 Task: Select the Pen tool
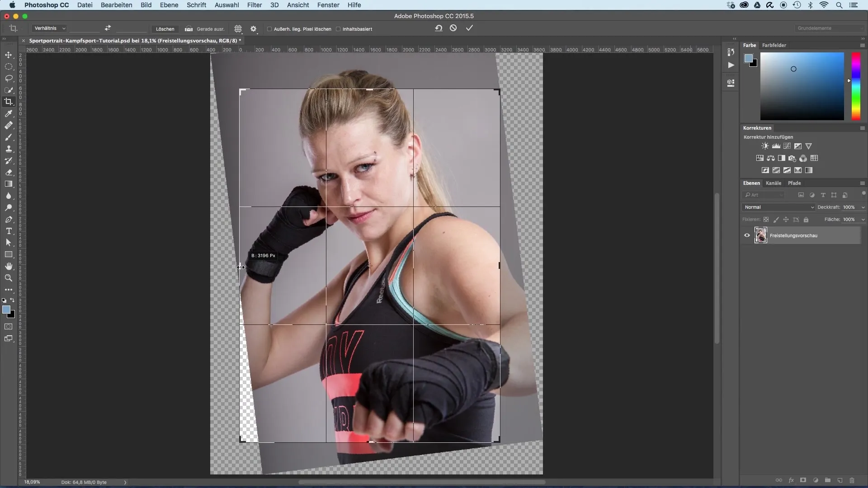click(9, 219)
